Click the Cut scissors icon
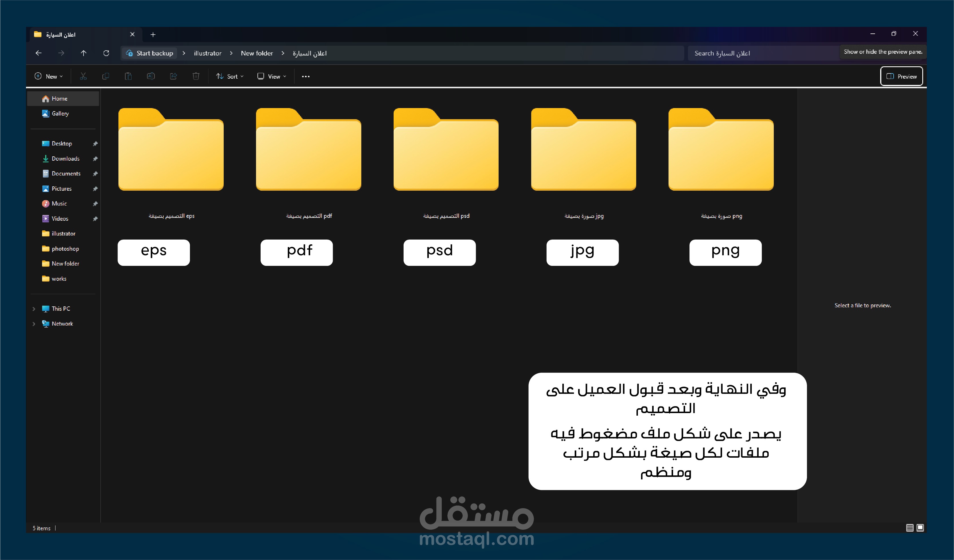This screenshot has height=560, width=954. [x=83, y=76]
